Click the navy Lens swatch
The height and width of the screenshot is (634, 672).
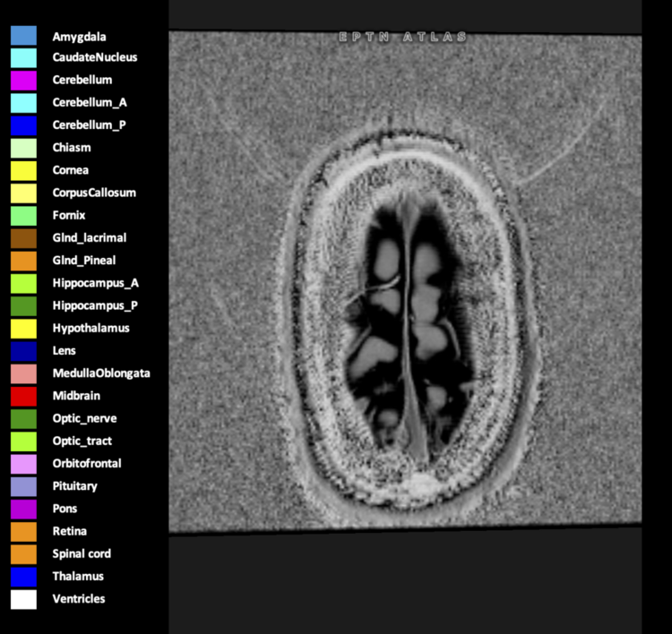pos(23,351)
